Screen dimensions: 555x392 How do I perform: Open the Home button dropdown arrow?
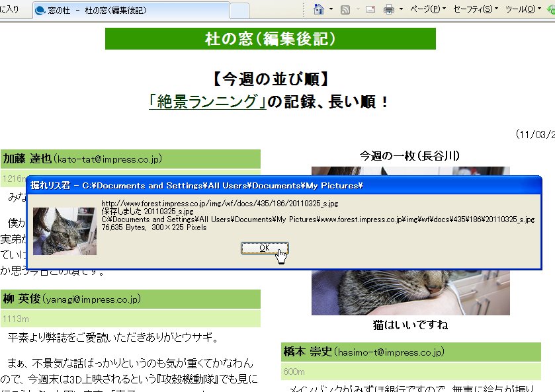(x=331, y=9)
